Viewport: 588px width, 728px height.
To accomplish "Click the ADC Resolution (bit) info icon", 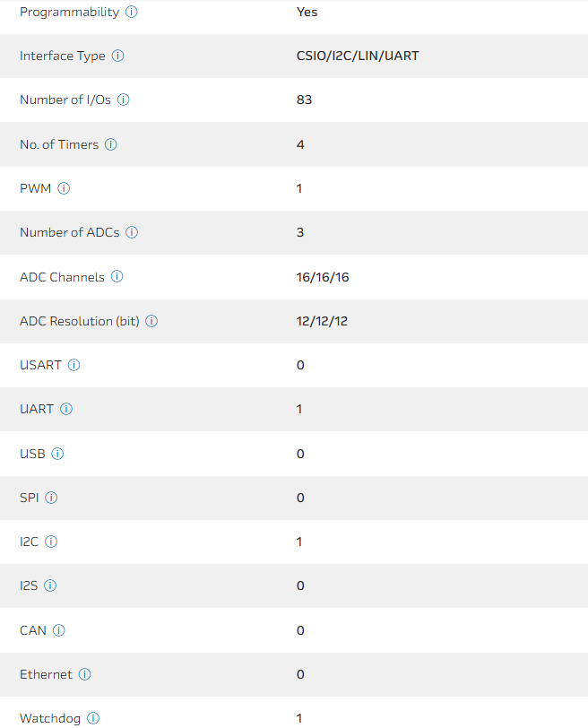I will pos(151,321).
